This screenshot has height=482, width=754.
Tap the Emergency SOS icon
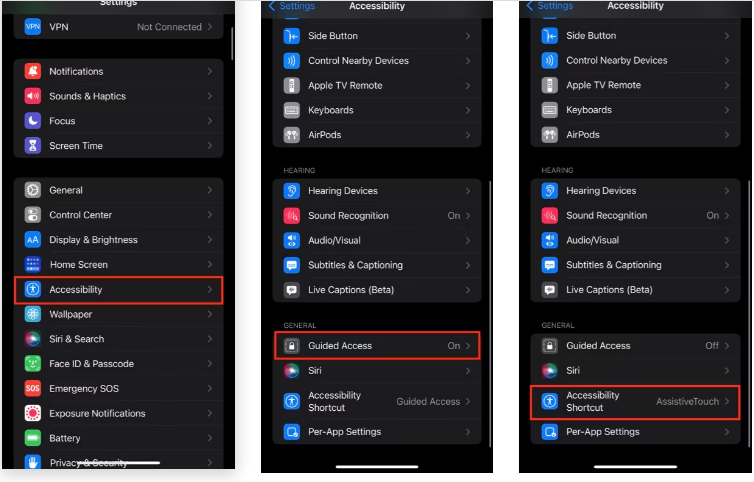[x=33, y=388]
